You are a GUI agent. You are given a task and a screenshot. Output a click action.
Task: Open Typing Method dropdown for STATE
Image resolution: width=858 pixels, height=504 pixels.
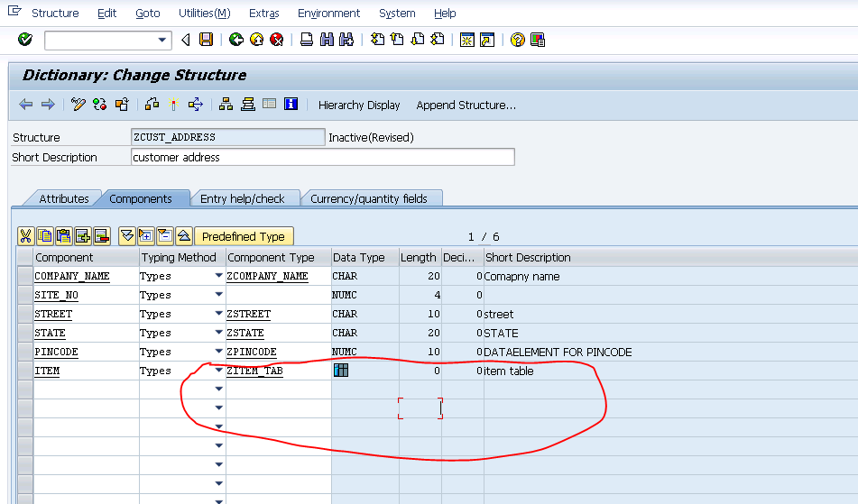(x=219, y=333)
